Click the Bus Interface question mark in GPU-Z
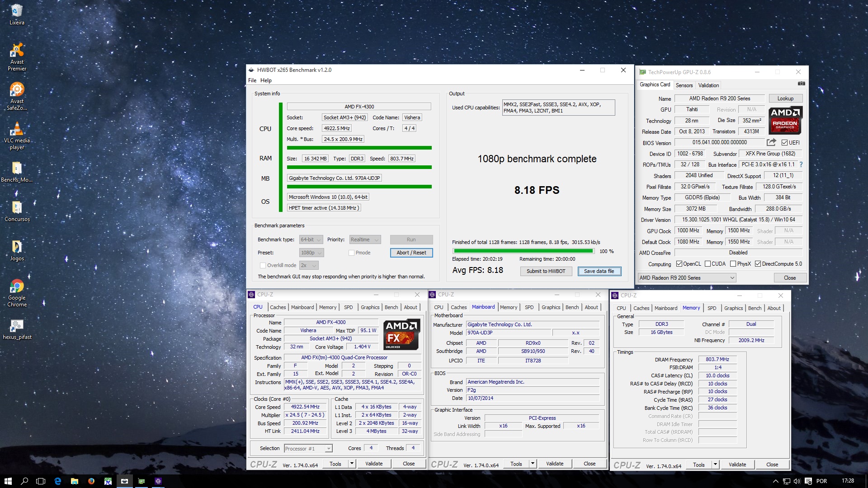The width and height of the screenshot is (868, 488). 801,164
